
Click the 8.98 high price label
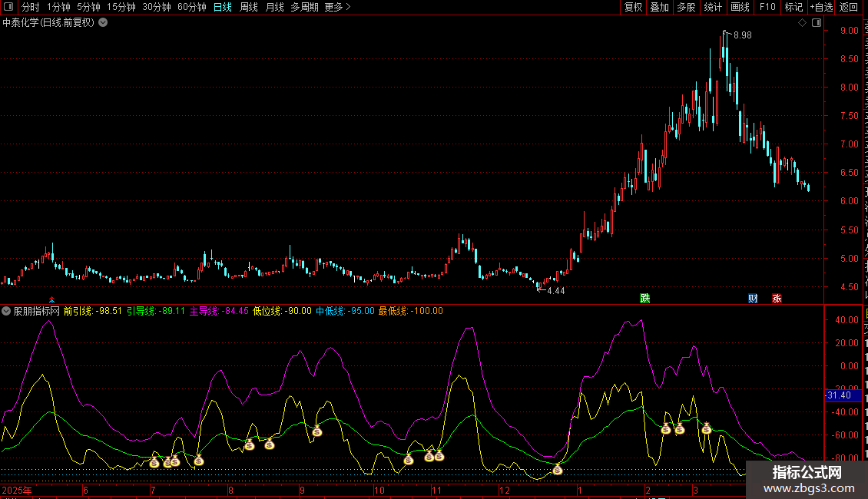click(742, 35)
